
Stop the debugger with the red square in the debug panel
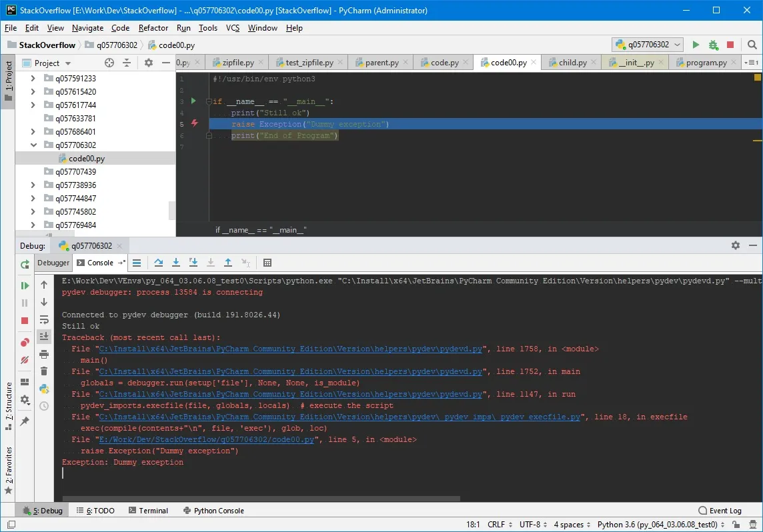click(25, 321)
